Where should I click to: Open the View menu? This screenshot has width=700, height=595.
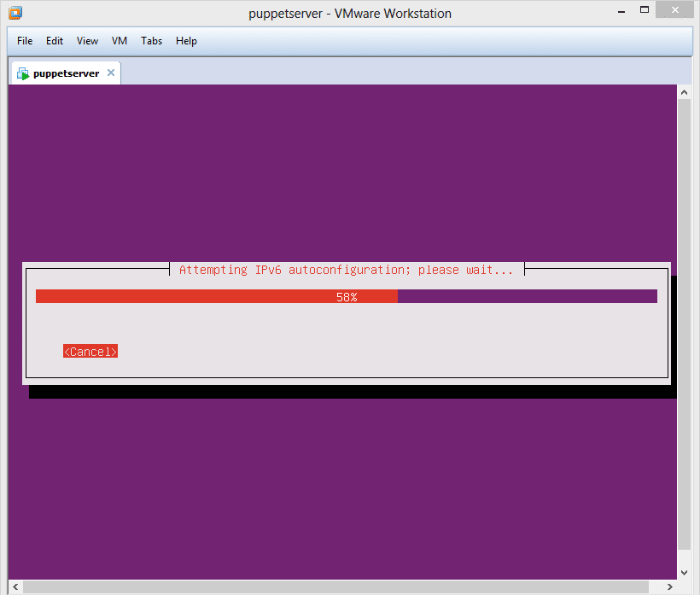(87, 41)
